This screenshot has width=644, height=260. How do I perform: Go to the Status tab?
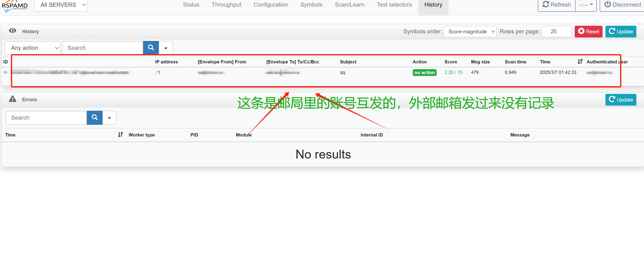(191, 5)
